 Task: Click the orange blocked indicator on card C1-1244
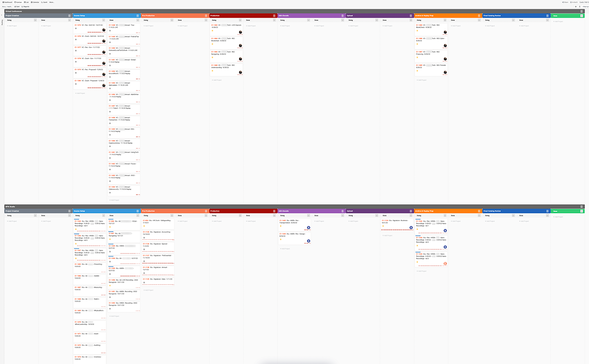tap(445, 263)
